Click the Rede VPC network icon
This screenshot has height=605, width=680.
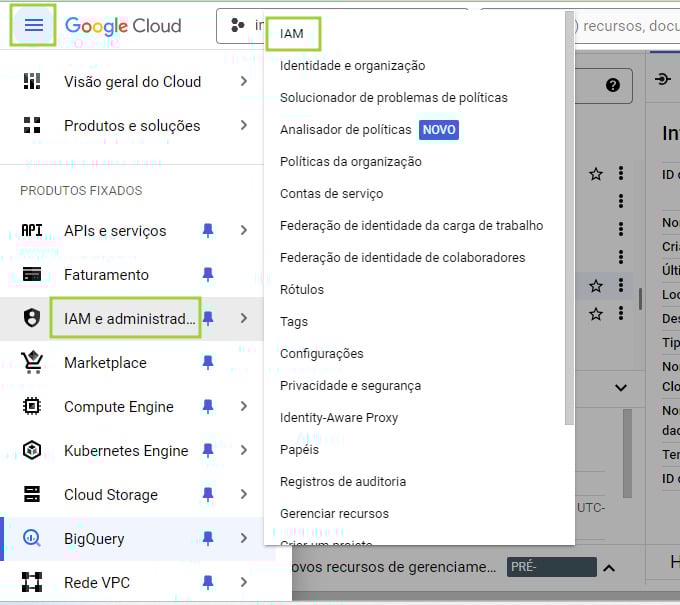point(32,582)
